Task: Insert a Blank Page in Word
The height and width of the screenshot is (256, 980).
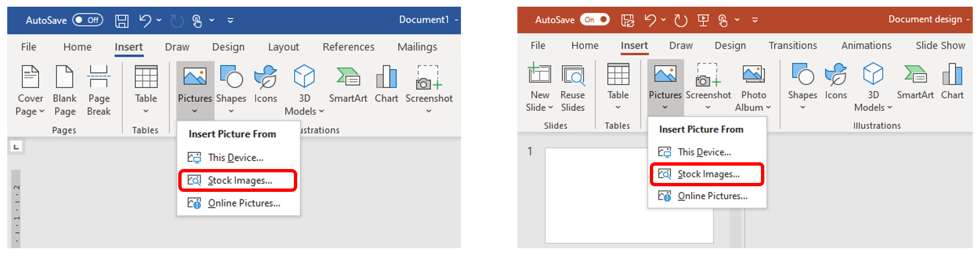Action: click(x=65, y=78)
